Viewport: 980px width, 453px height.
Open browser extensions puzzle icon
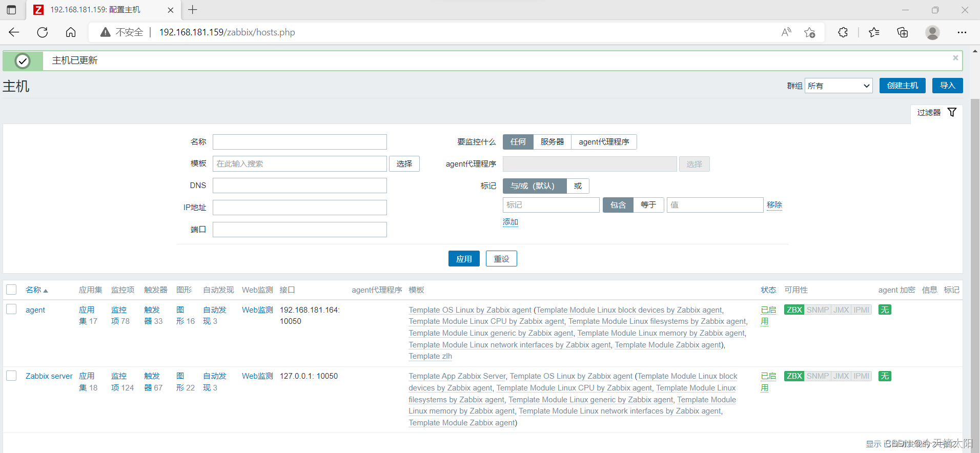(843, 32)
